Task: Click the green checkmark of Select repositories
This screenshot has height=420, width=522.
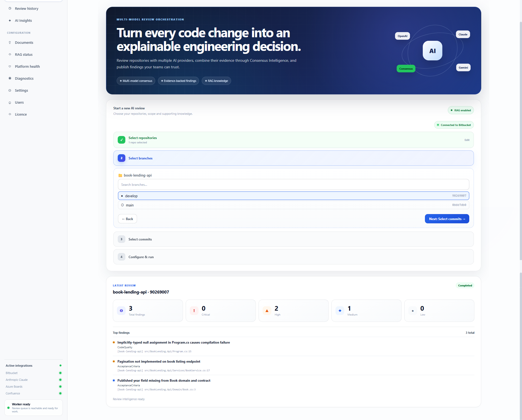Action: (122, 140)
